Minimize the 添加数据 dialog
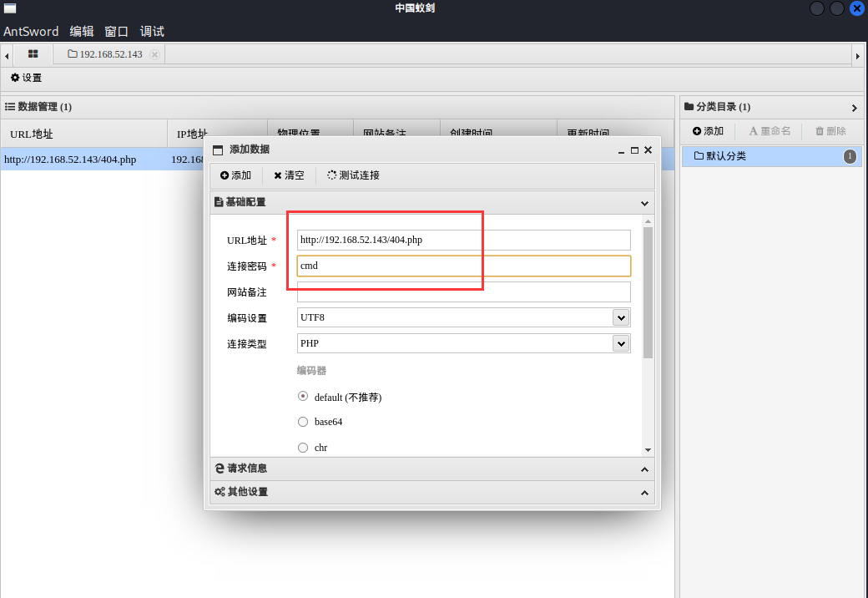 (621, 150)
